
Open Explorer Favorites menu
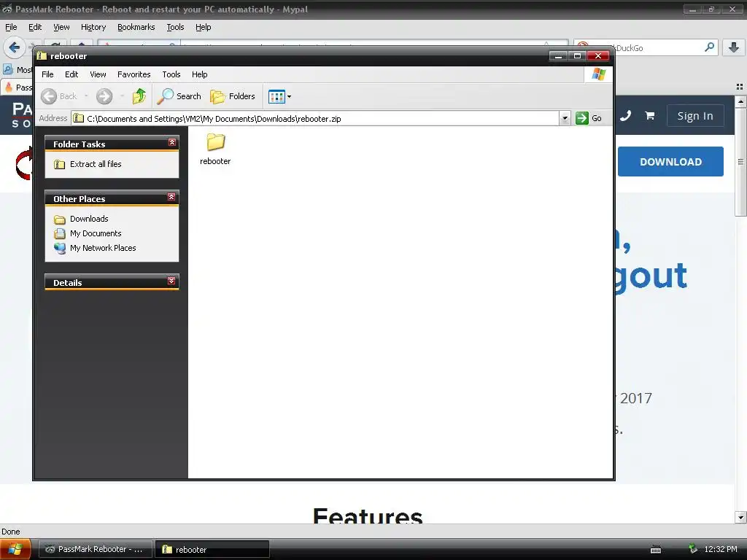click(x=134, y=74)
